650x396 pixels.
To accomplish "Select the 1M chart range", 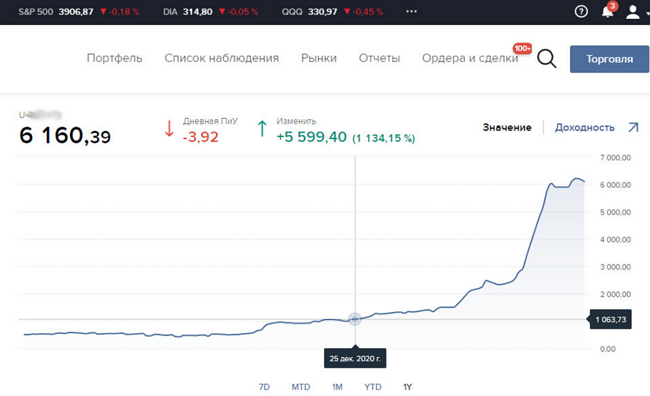I will [337, 387].
